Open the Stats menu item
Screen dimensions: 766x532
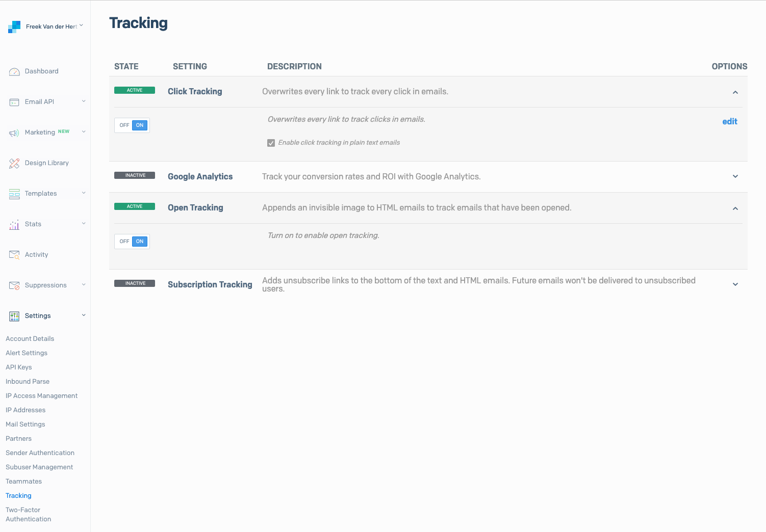point(33,224)
